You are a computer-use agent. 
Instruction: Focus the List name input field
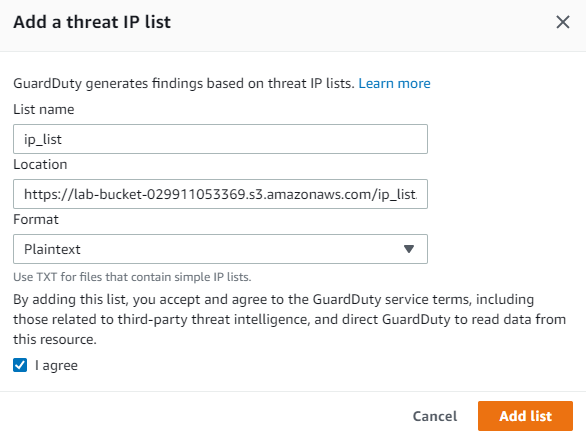[x=220, y=139]
